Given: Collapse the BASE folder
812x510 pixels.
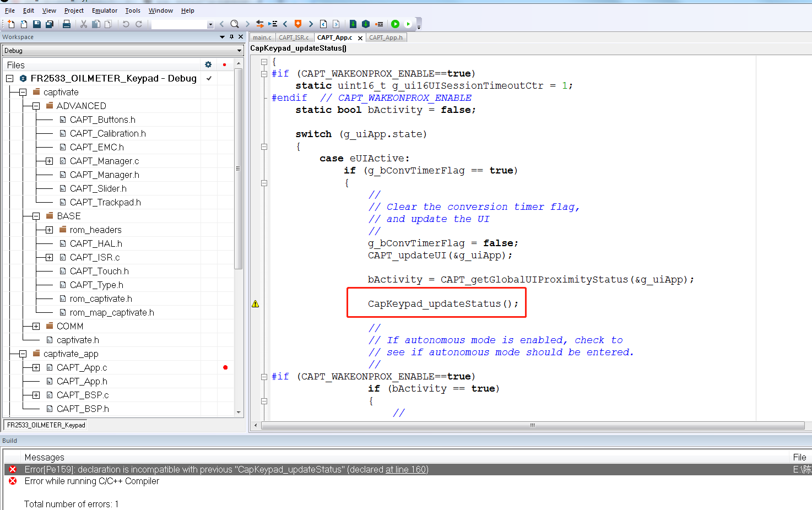Looking at the screenshot, I should [x=36, y=216].
